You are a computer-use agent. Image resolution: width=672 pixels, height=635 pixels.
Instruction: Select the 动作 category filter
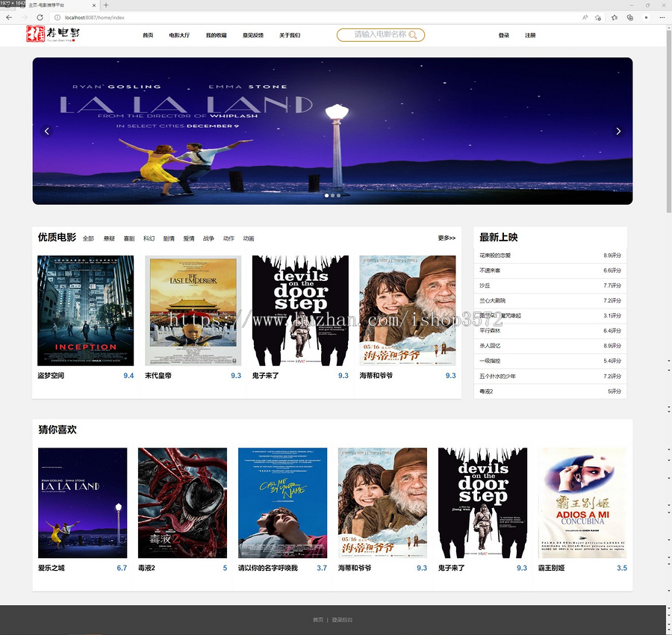point(229,238)
